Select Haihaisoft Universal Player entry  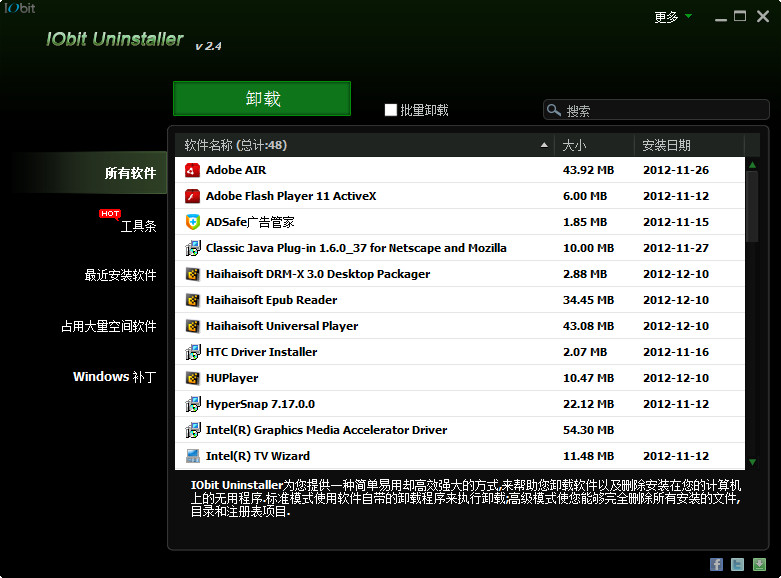(x=282, y=326)
